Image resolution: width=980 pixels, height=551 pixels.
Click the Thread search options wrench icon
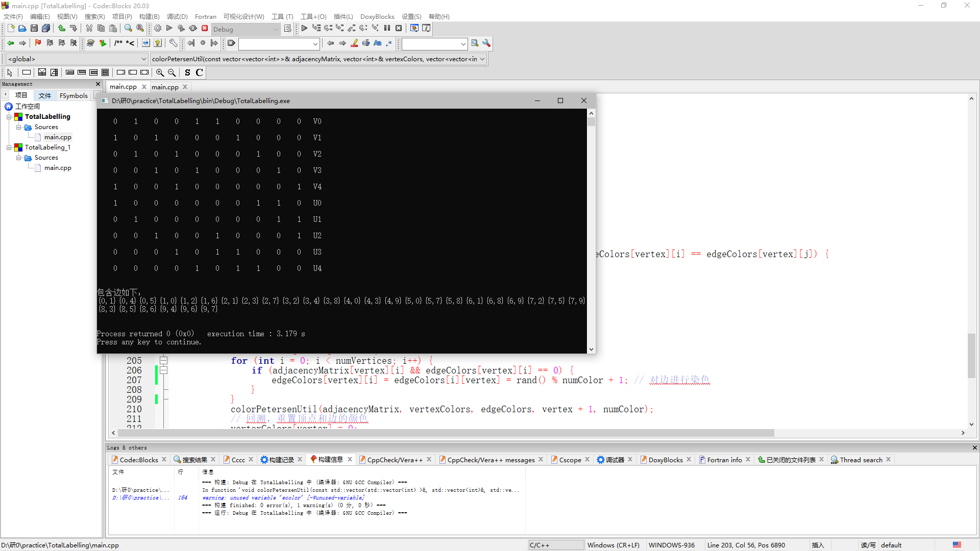point(486,43)
